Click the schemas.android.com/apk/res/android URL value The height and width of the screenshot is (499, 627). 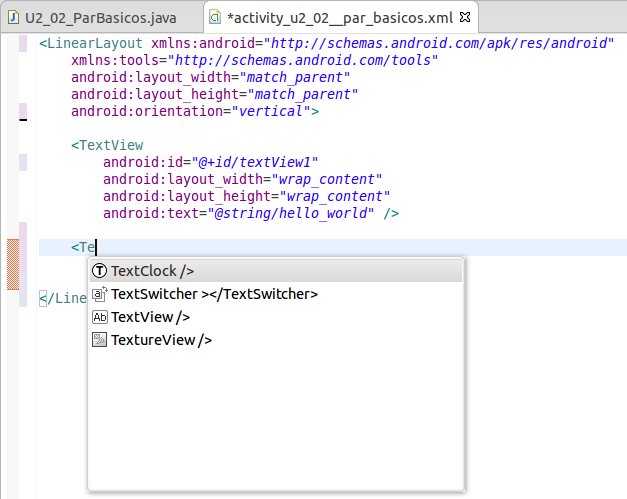click(439, 43)
